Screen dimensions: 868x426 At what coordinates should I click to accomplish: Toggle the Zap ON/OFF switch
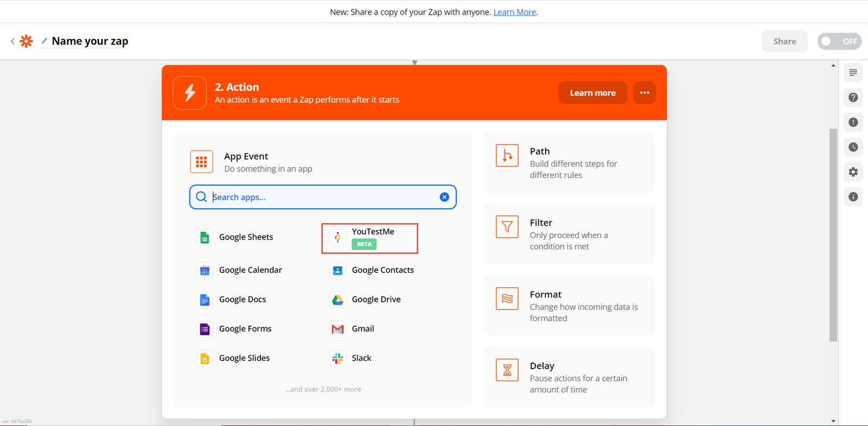(x=839, y=41)
